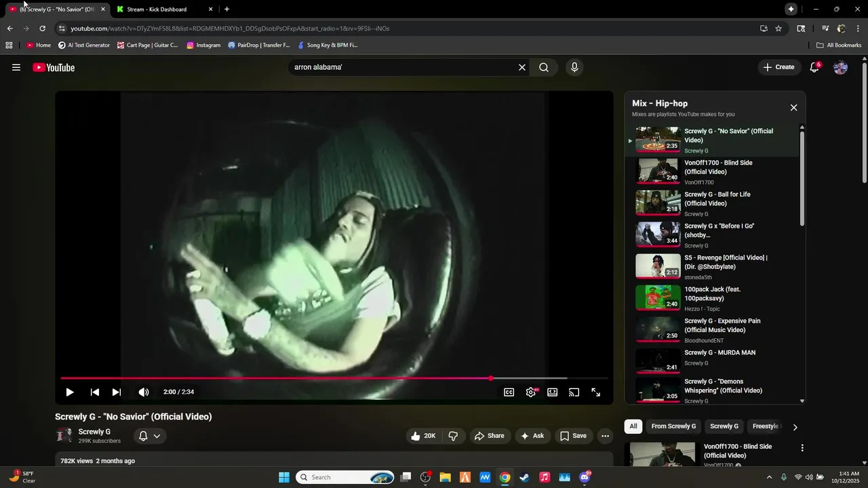
Task: Show more filter chips with arrow
Action: 795,427
